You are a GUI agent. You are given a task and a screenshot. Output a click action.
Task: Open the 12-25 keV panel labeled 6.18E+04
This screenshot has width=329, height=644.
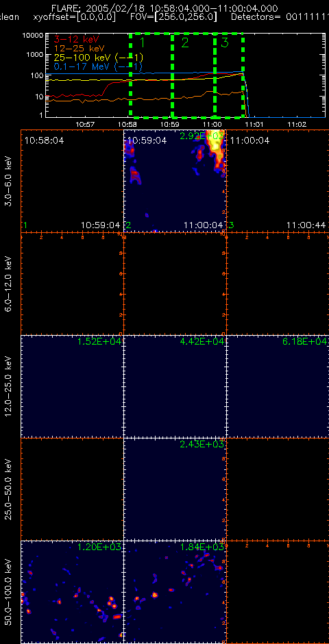(x=278, y=386)
